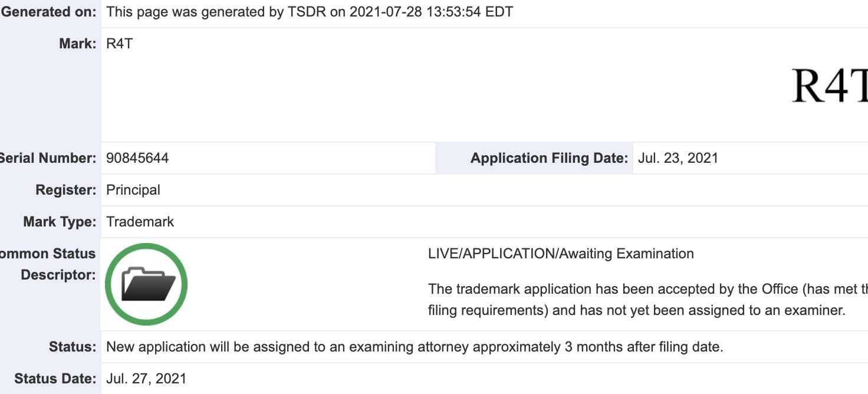Click the R4T mark image
The image size is (868, 394).
click(x=830, y=86)
